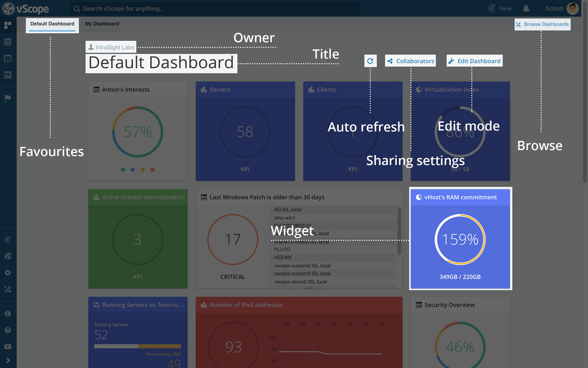Select dmz-win1 in the patch list

pyautogui.click(x=284, y=217)
